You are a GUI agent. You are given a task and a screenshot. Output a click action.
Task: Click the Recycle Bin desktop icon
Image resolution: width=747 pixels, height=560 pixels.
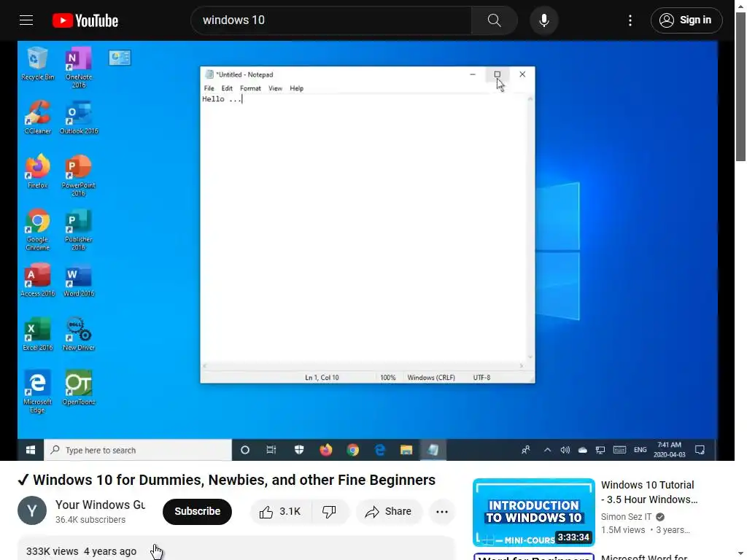tap(38, 64)
